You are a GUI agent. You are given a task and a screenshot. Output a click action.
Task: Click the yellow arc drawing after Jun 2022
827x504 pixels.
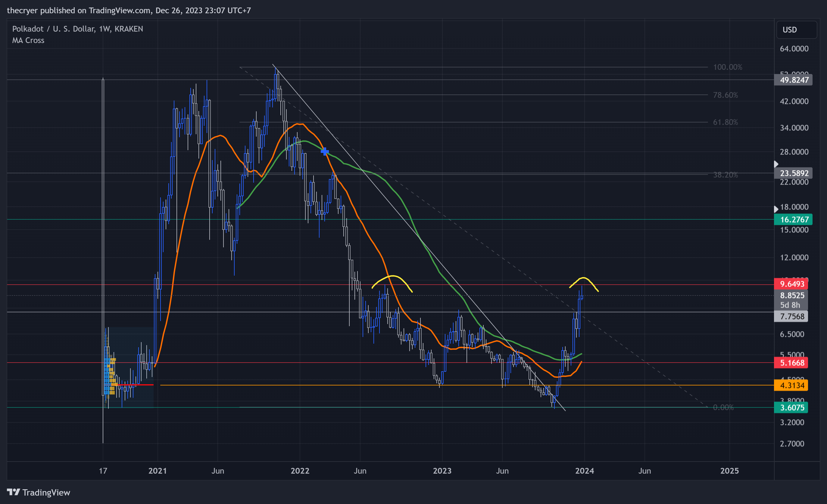(x=392, y=276)
